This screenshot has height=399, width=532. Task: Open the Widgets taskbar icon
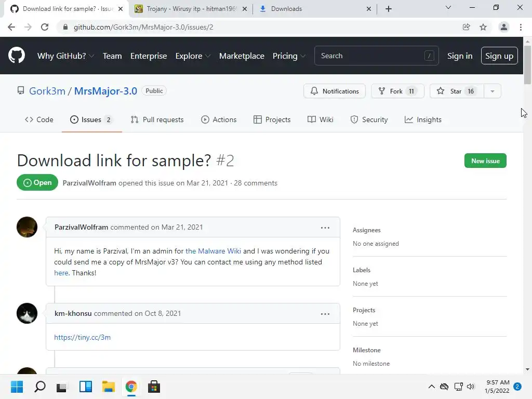pos(86,387)
